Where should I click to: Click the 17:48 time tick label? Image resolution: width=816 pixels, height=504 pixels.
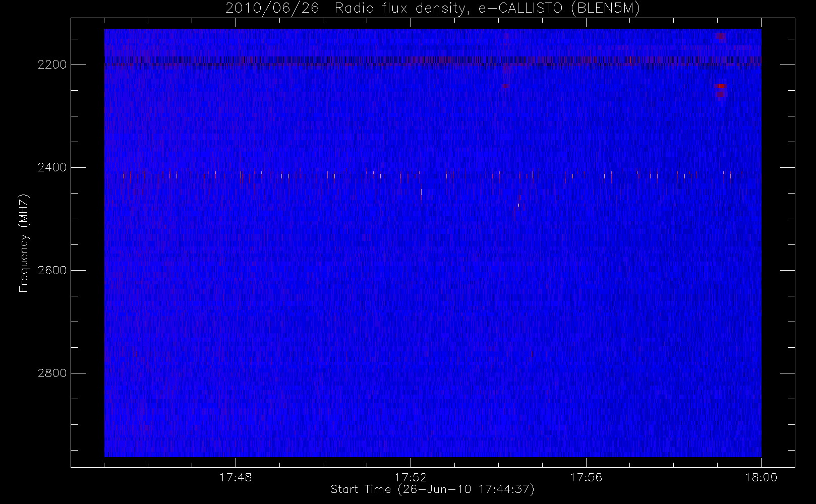coord(236,477)
